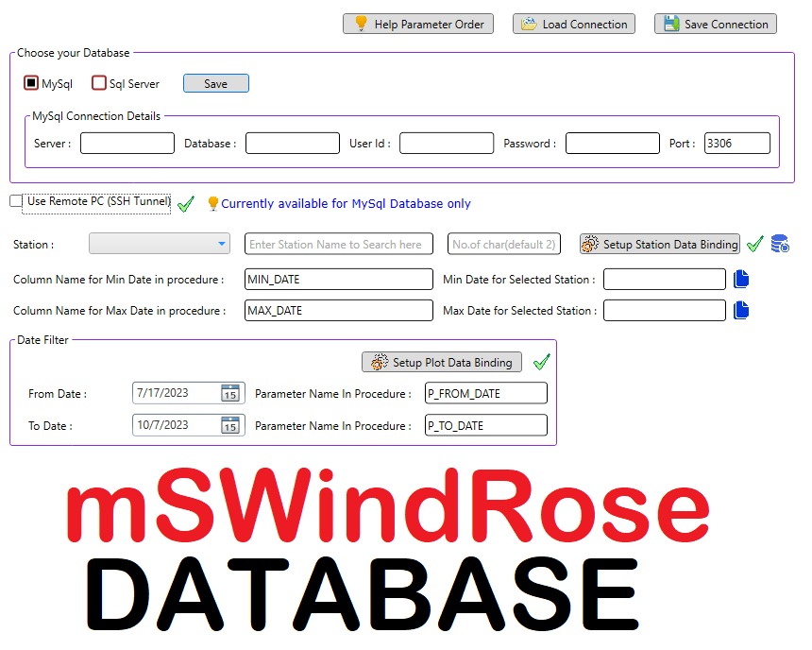Click the To Date value 10/7/2023

pos(162,425)
